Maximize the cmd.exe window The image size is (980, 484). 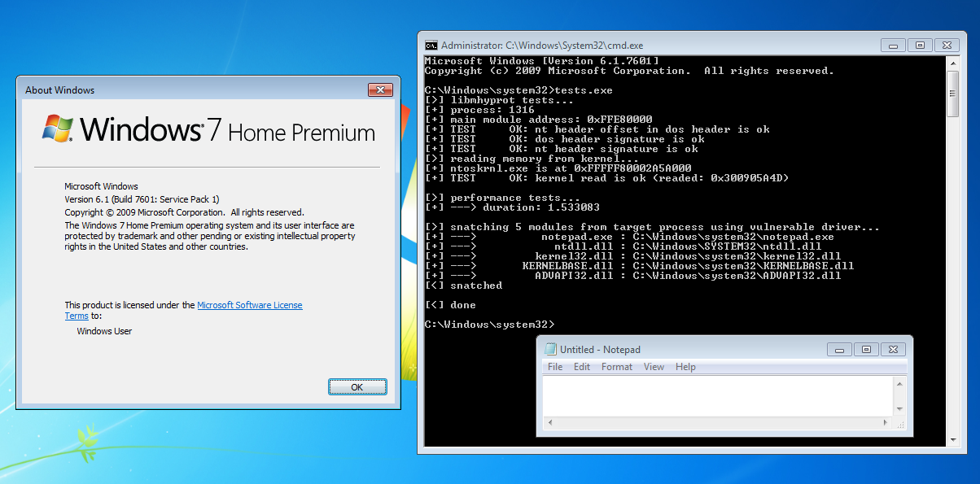pos(920,45)
